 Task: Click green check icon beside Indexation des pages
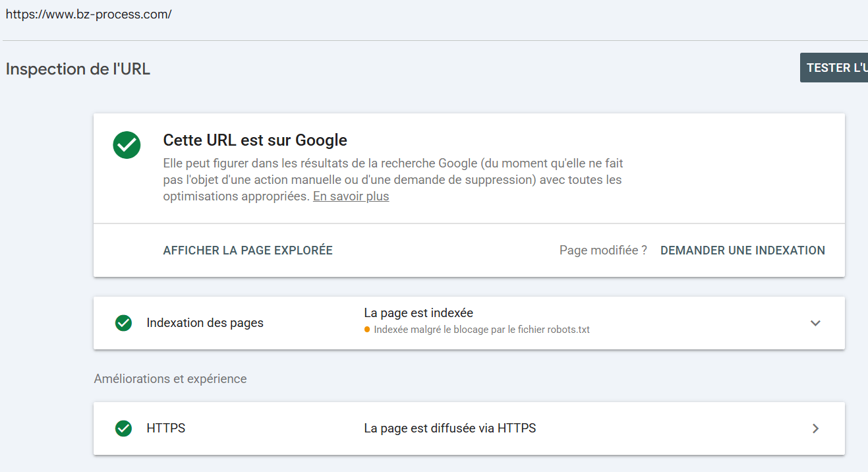coord(123,323)
